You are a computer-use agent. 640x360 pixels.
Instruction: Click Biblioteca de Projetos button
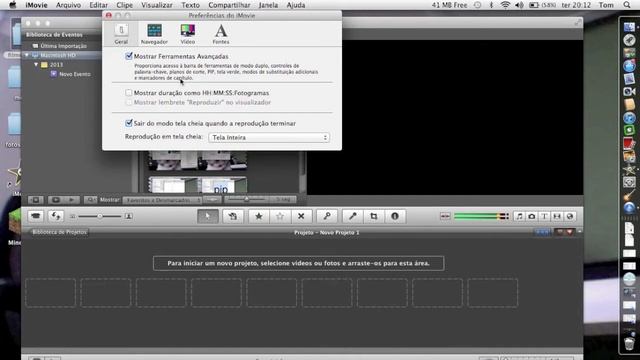pyautogui.click(x=59, y=232)
